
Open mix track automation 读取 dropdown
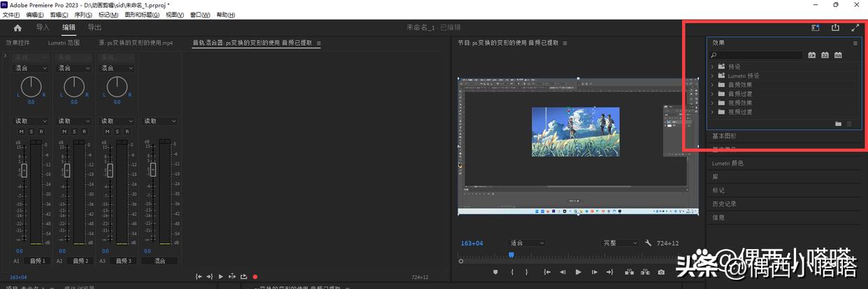pos(159,121)
